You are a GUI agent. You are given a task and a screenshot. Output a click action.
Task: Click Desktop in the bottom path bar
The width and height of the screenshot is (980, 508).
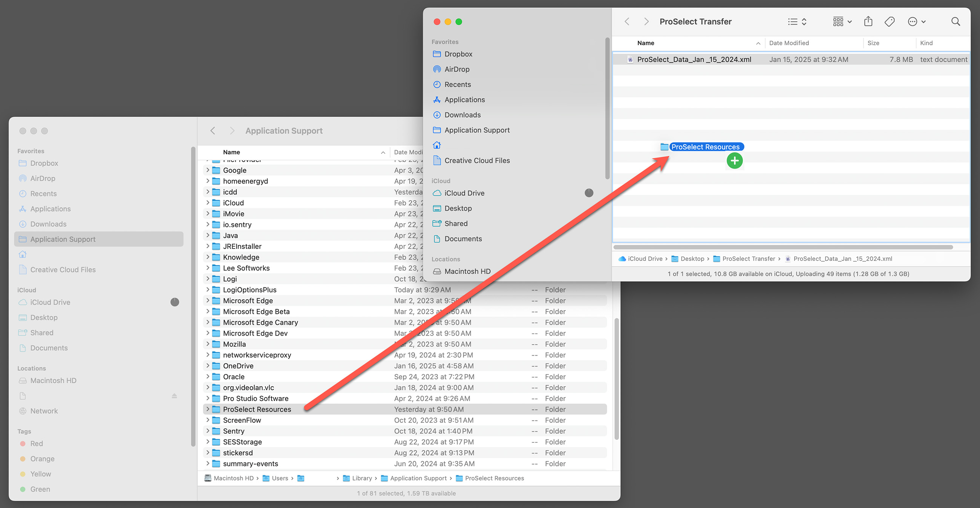point(692,259)
